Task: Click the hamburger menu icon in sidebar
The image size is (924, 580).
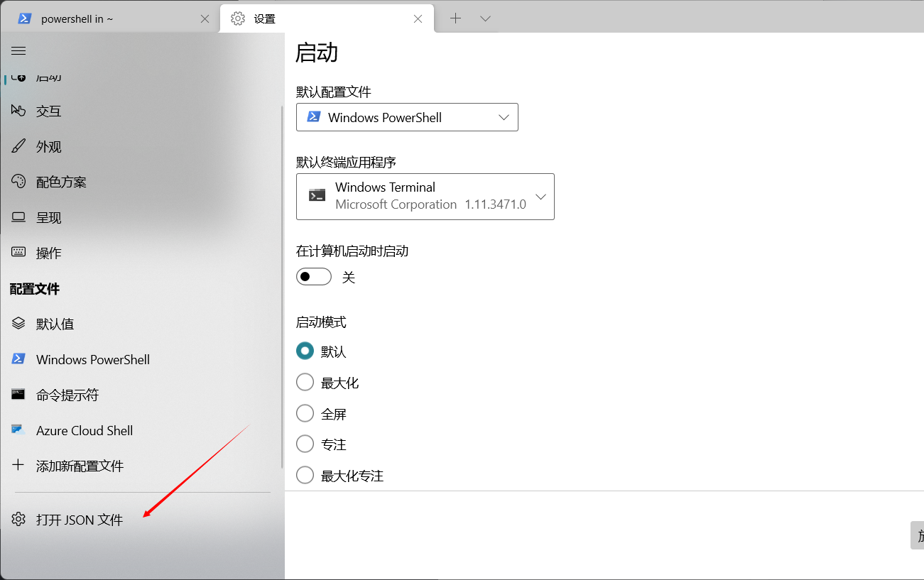Action: click(18, 51)
